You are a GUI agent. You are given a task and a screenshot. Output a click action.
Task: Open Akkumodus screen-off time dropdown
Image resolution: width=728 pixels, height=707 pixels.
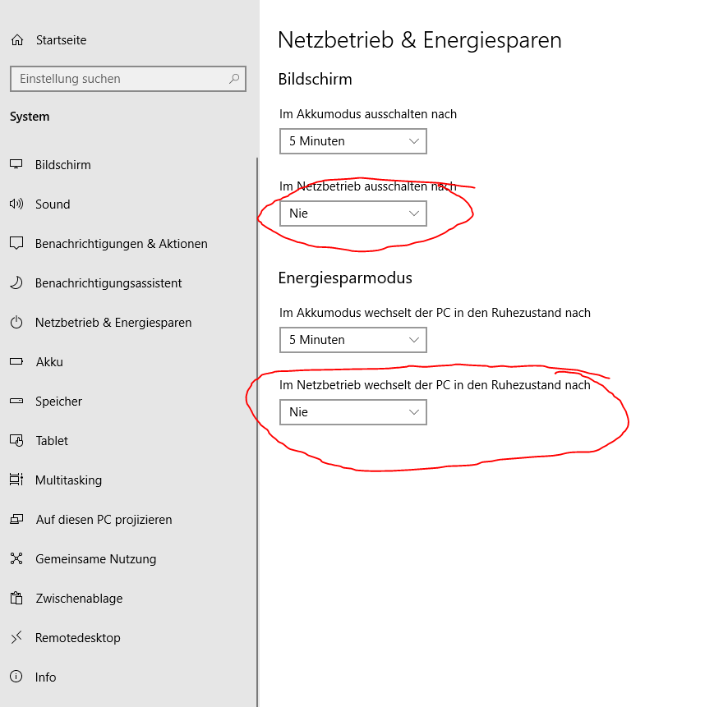point(352,141)
